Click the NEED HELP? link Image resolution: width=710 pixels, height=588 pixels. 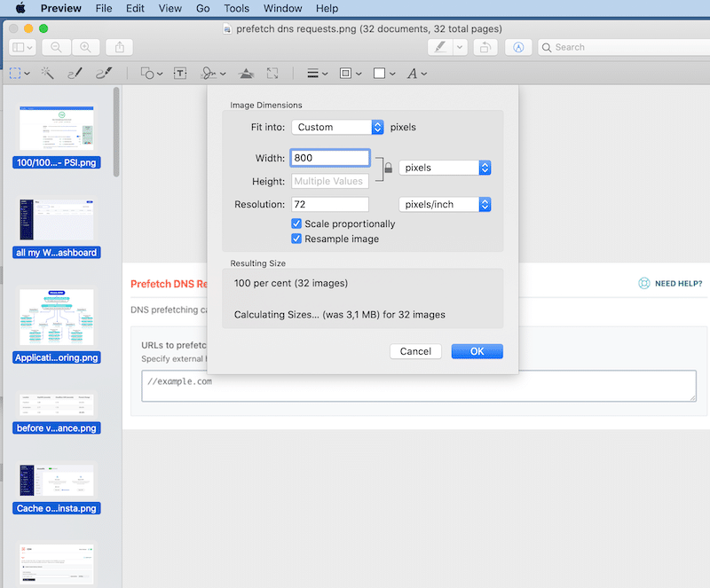(x=678, y=284)
